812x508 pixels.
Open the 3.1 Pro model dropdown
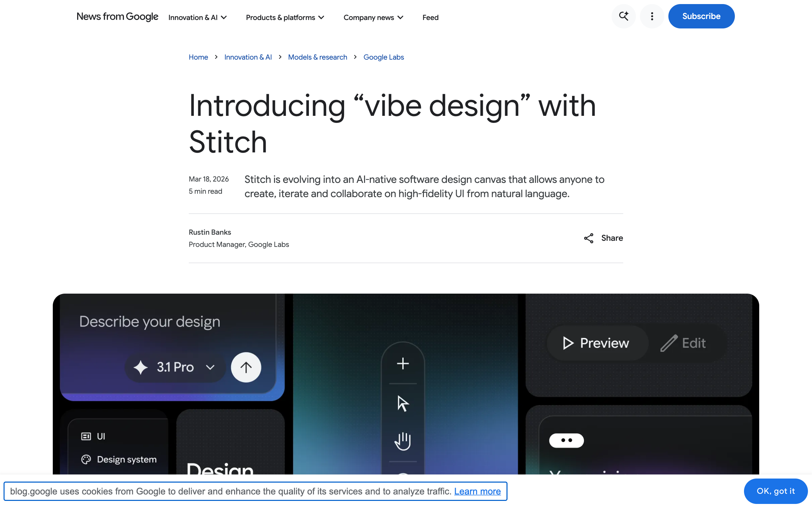pos(175,367)
